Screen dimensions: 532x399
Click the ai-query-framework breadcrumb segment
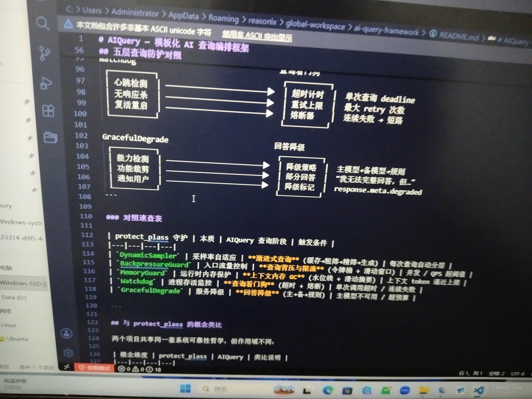(386, 30)
